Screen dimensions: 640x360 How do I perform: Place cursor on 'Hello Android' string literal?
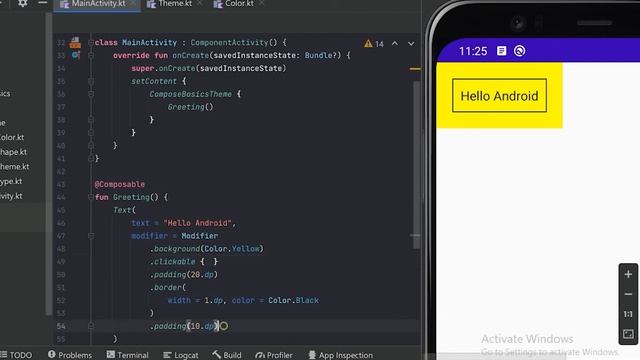198,223
